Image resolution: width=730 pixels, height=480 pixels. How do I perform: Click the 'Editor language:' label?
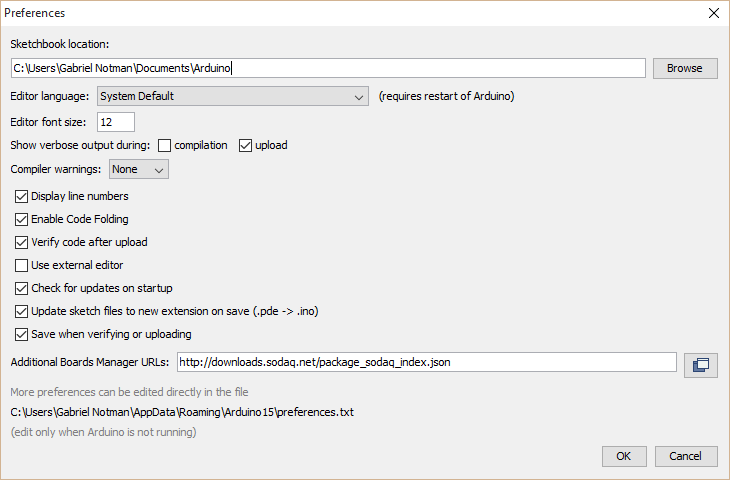pyautogui.click(x=49, y=96)
